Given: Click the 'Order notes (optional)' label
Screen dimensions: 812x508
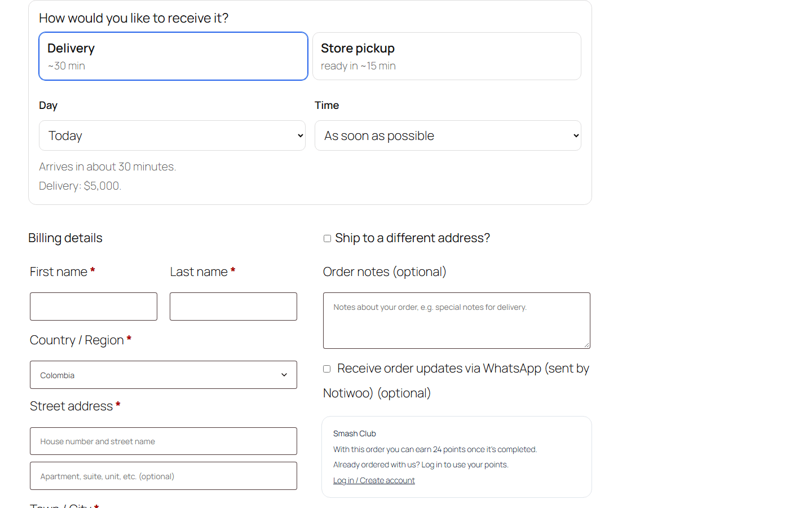Looking at the screenshot, I should (385, 271).
